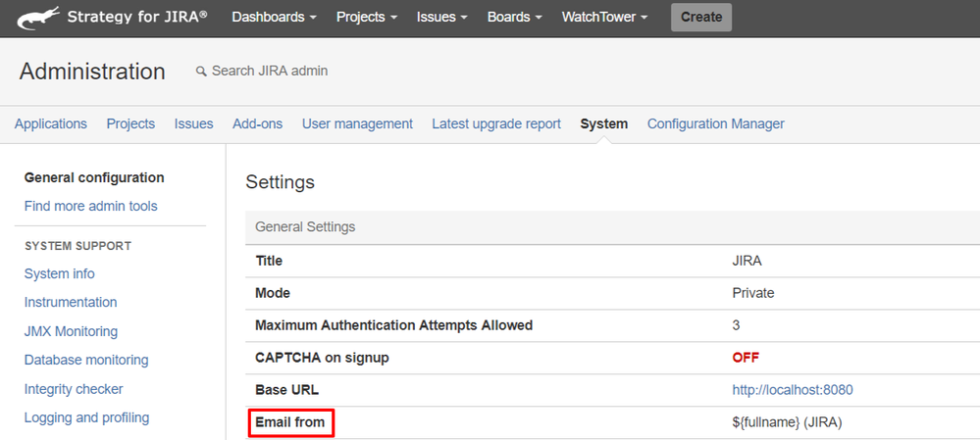Open the Database monitoring sidebar link
Viewport: 980px width, 440px height.
pos(86,360)
